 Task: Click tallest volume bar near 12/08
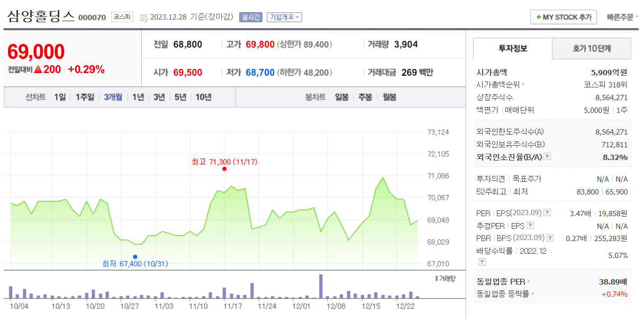coord(321,286)
